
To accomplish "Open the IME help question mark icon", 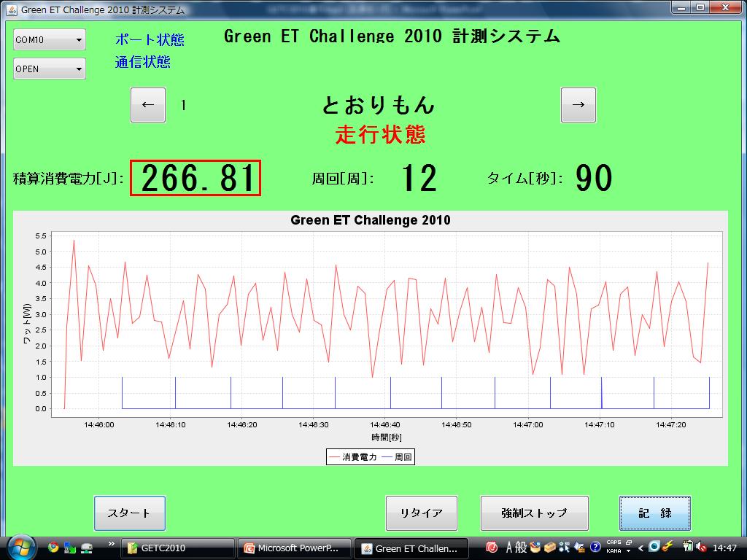I will pyautogui.click(x=595, y=547).
